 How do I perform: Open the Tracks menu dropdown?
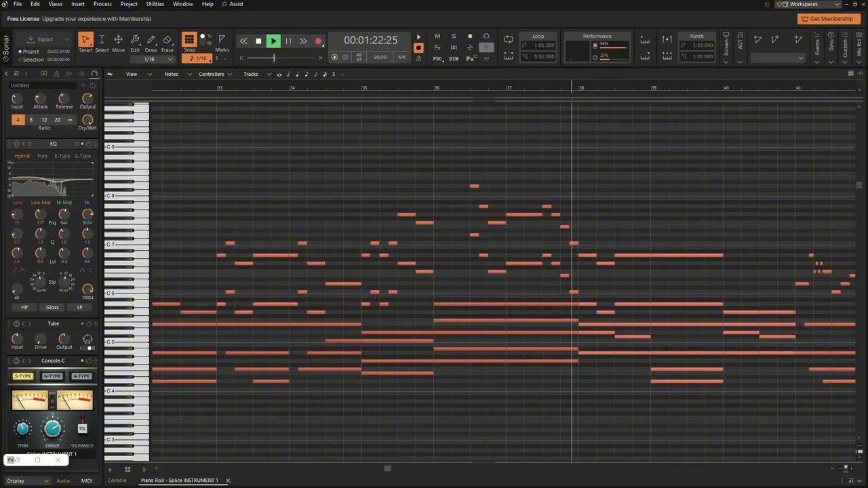pos(269,75)
